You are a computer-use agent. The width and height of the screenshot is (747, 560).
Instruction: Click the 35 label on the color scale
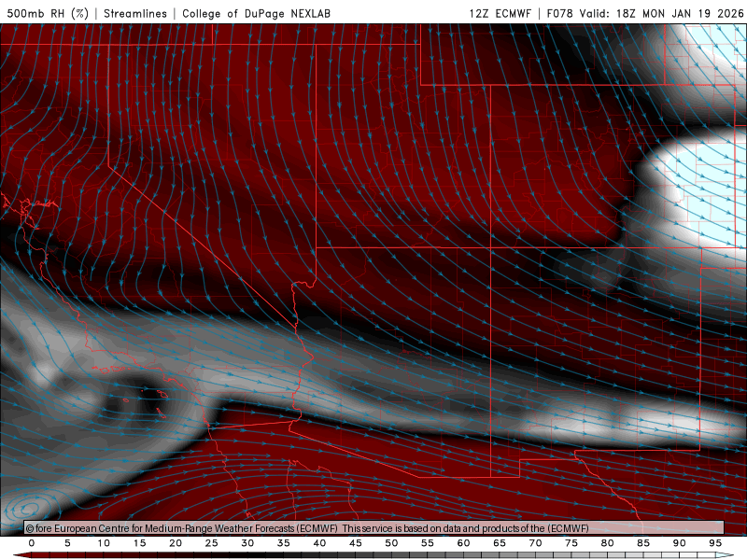[x=284, y=543]
